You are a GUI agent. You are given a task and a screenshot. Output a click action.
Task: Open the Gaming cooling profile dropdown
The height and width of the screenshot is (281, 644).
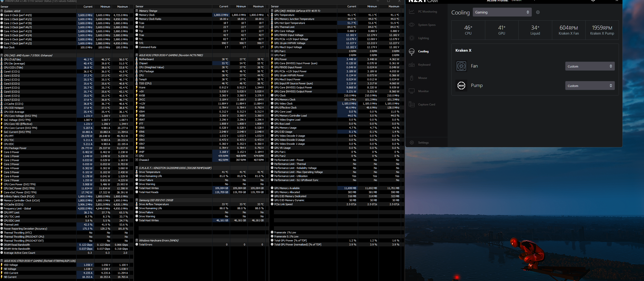[x=502, y=12]
